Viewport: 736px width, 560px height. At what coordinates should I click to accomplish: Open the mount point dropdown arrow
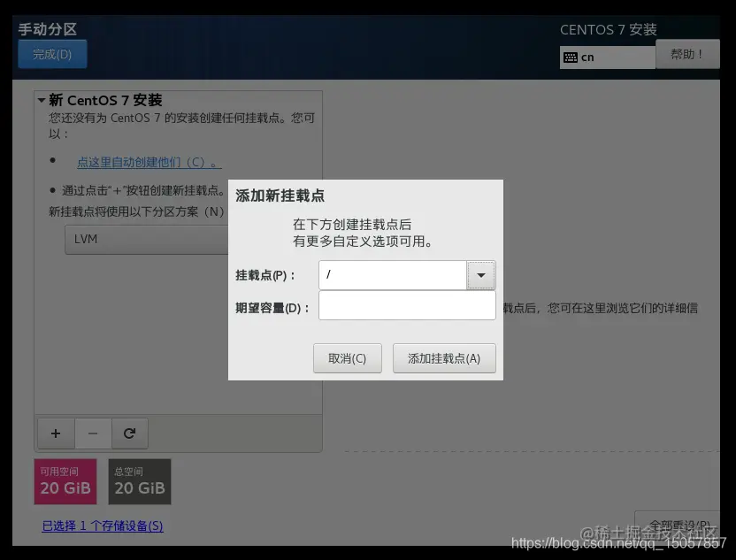[480, 275]
